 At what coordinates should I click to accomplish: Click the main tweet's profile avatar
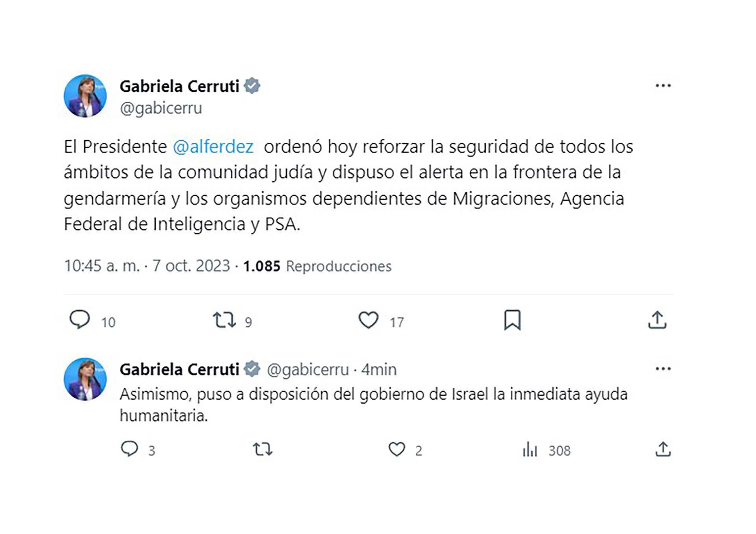click(x=85, y=96)
